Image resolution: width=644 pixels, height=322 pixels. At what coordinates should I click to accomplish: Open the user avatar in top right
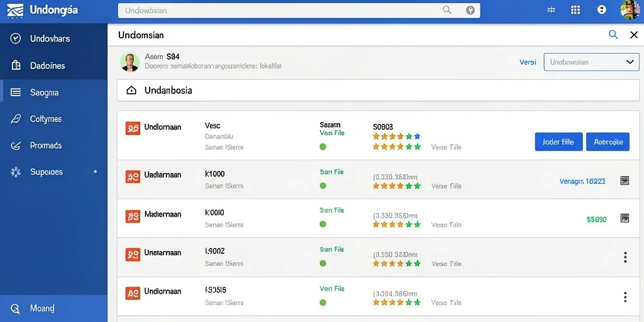[630, 10]
